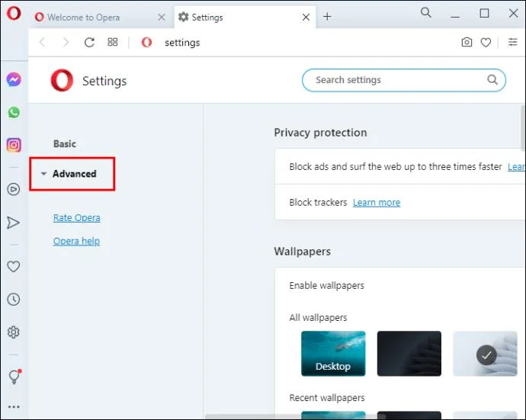Choose the dark wallpaper thumbnail
The height and width of the screenshot is (420, 526).
coord(409,353)
